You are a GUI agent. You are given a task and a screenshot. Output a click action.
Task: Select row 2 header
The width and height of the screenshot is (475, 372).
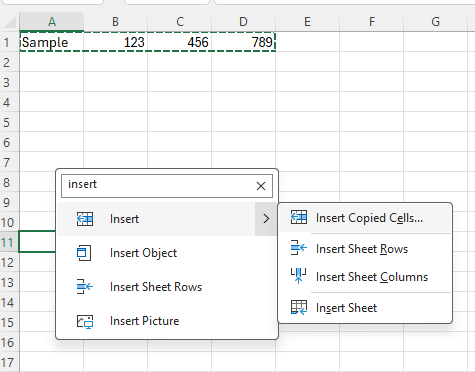(9, 62)
